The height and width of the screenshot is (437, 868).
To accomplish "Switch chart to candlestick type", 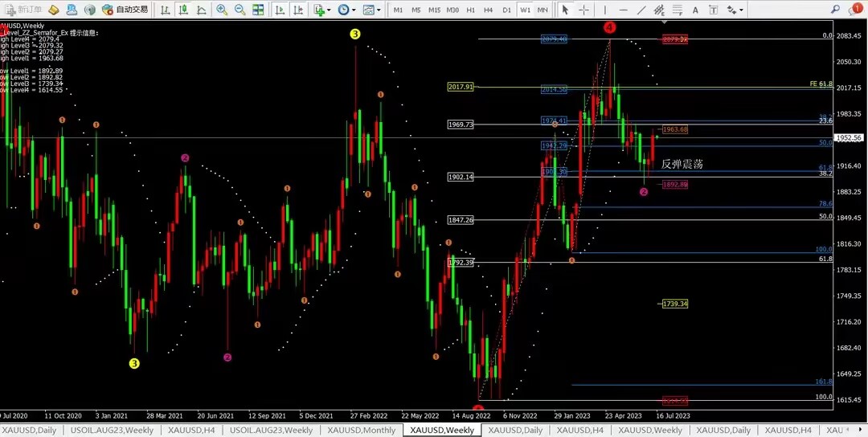I will pos(183,10).
